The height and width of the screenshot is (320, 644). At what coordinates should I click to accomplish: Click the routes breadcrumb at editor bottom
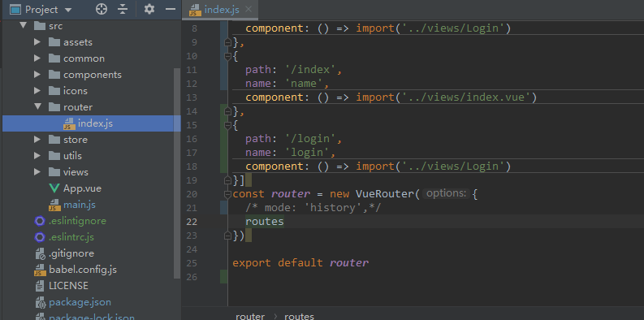pos(299,316)
